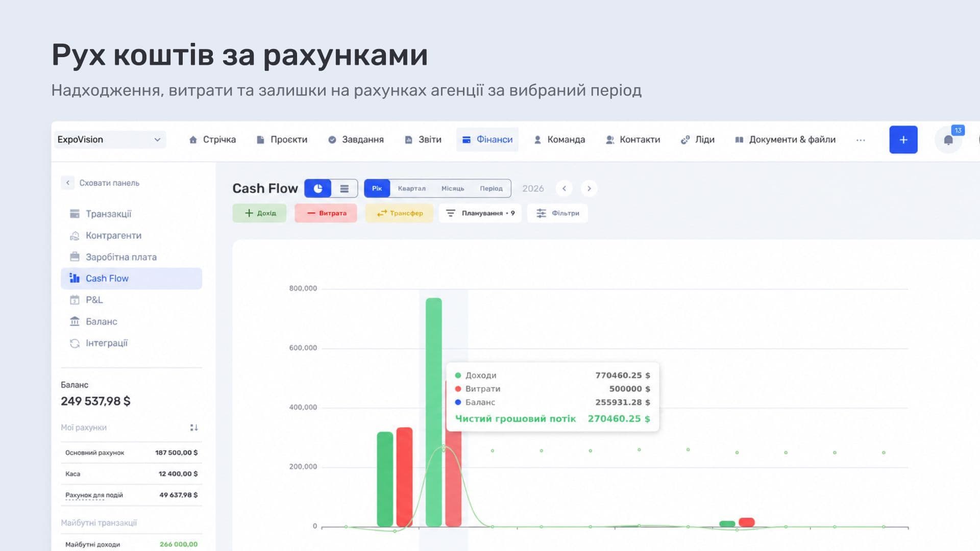Add income with the Дохід button
Screen dimensions: 980x551
pyautogui.click(x=259, y=213)
